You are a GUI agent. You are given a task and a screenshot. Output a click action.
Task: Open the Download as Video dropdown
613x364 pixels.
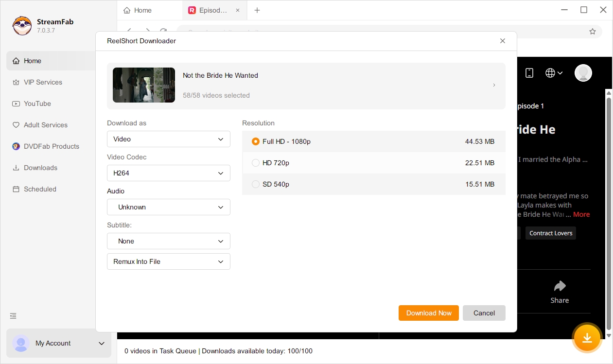click(x=169, y=139)
